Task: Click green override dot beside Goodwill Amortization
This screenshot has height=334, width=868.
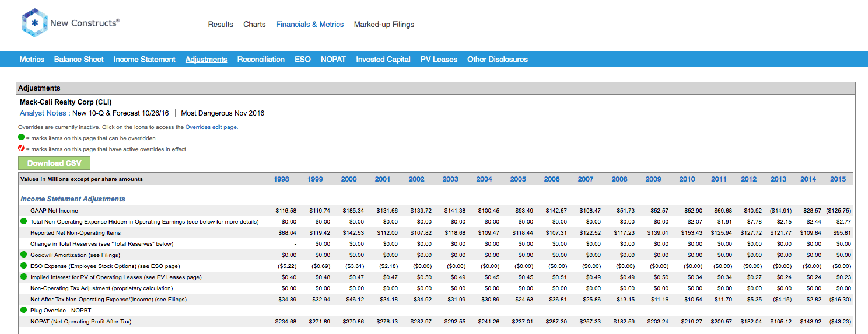Action: 23,255
